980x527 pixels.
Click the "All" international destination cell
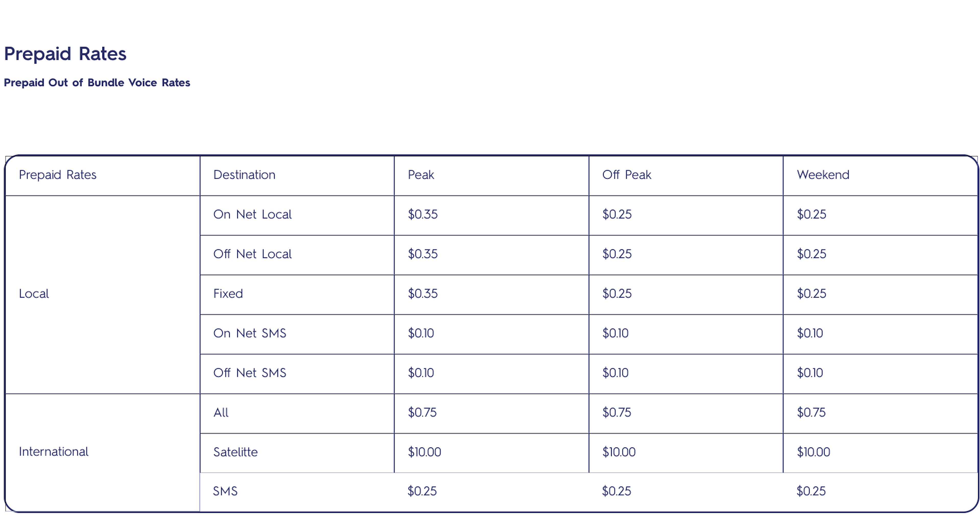221,412
